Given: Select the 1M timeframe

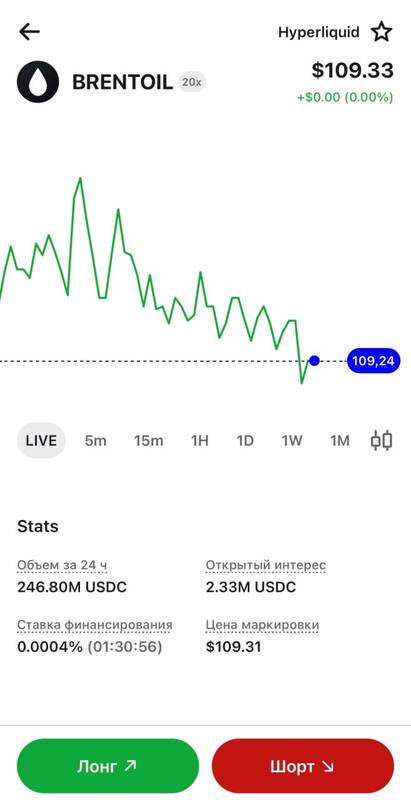Looking at the screenshot, I should pyautogui.click(x=340, y=440).
